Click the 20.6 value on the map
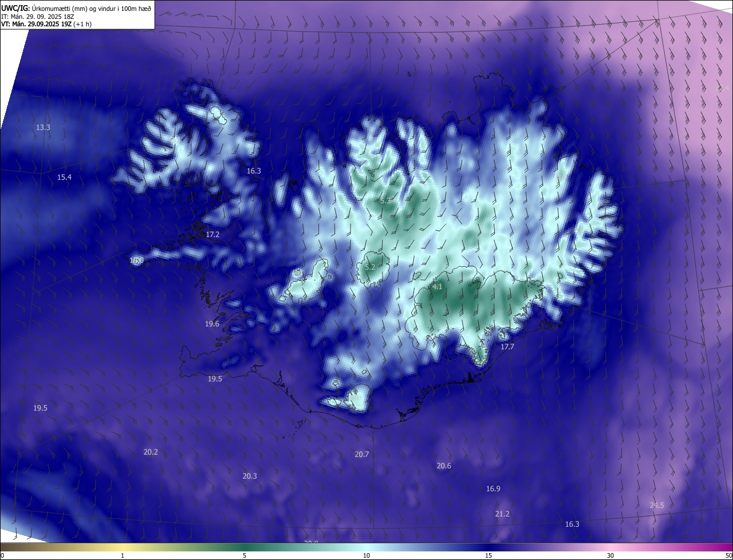This screenshot has height=560, width=733. [444, 466]
